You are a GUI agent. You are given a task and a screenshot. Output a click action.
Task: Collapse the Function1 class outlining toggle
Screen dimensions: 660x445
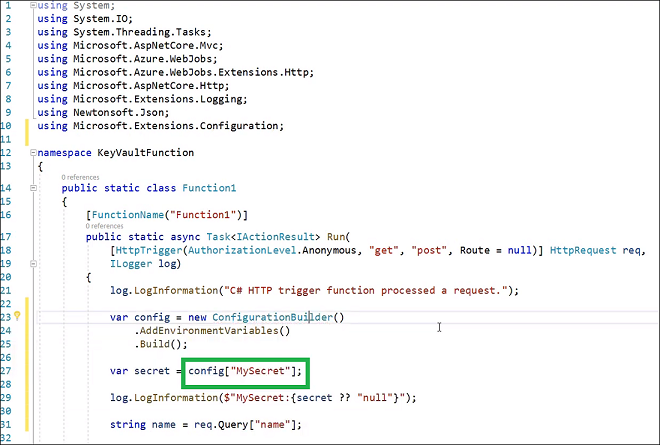(33, 188)
